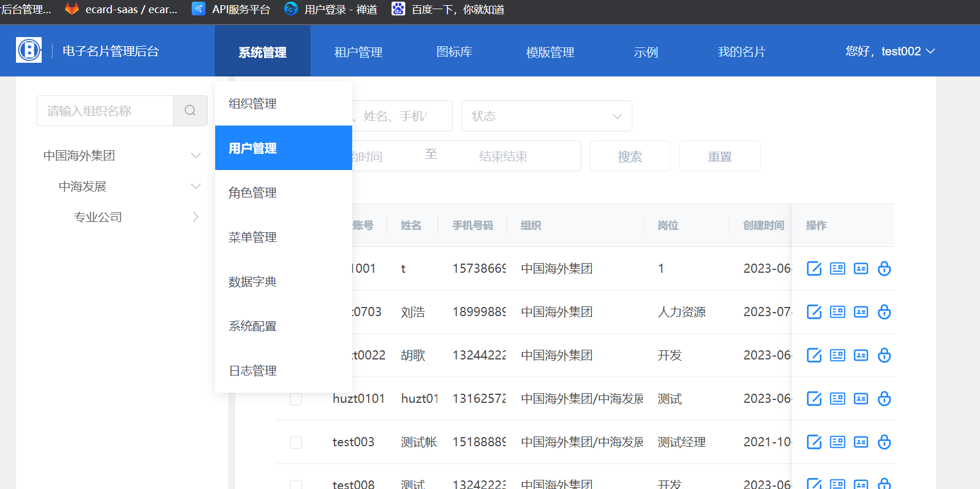Open the 用户登录 - 禅道 bookmark
The width and height of the screenshot is (980, 489).
point(331,9)
